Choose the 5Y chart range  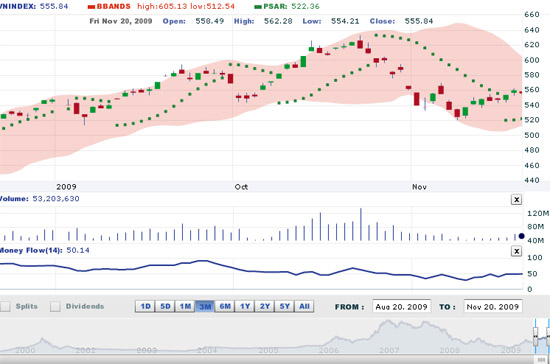click(284, 306)
